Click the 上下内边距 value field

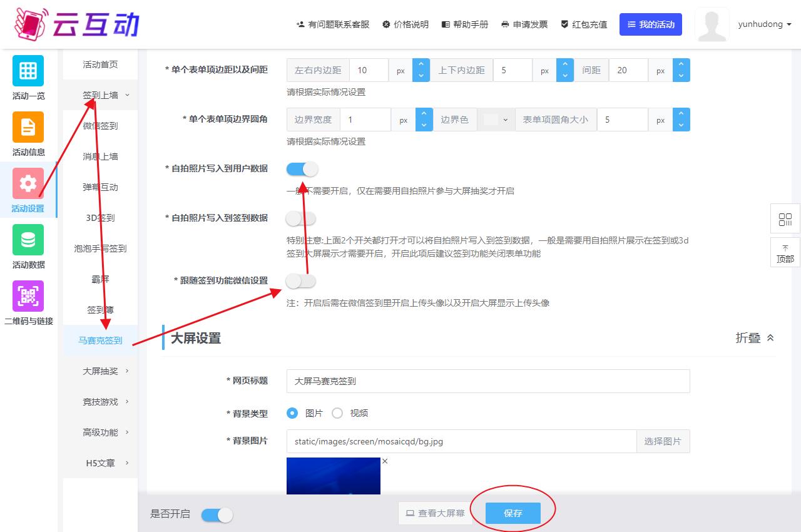[x=513, y=70]
